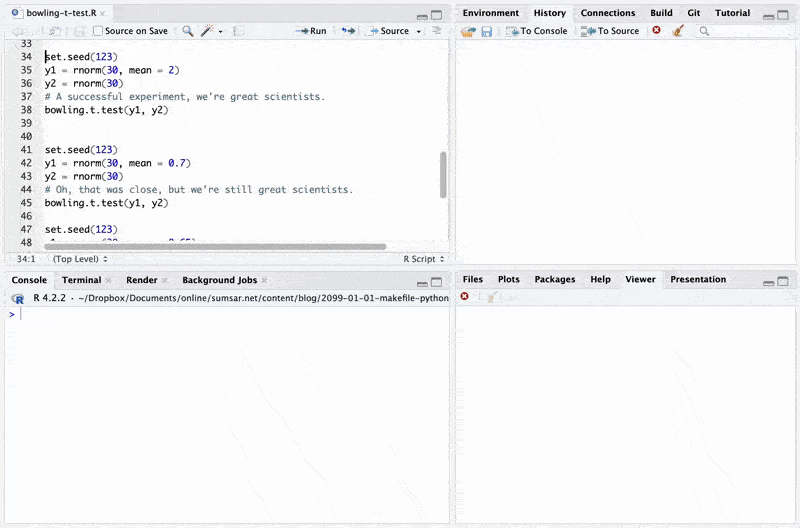Select the bowling-t-test.R file tab
Screen dimensions: 800x528
click(x=61, y=13)
